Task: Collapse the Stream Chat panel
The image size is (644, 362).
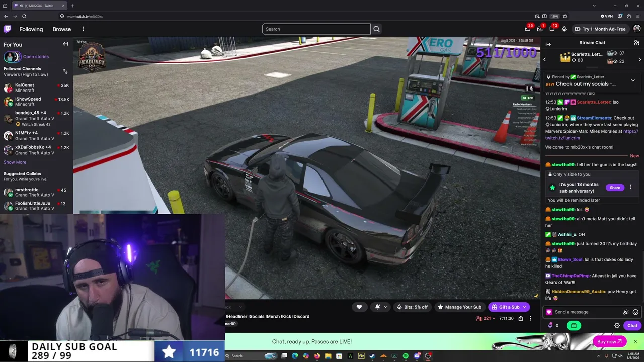Action: click(x=548, y=44)
